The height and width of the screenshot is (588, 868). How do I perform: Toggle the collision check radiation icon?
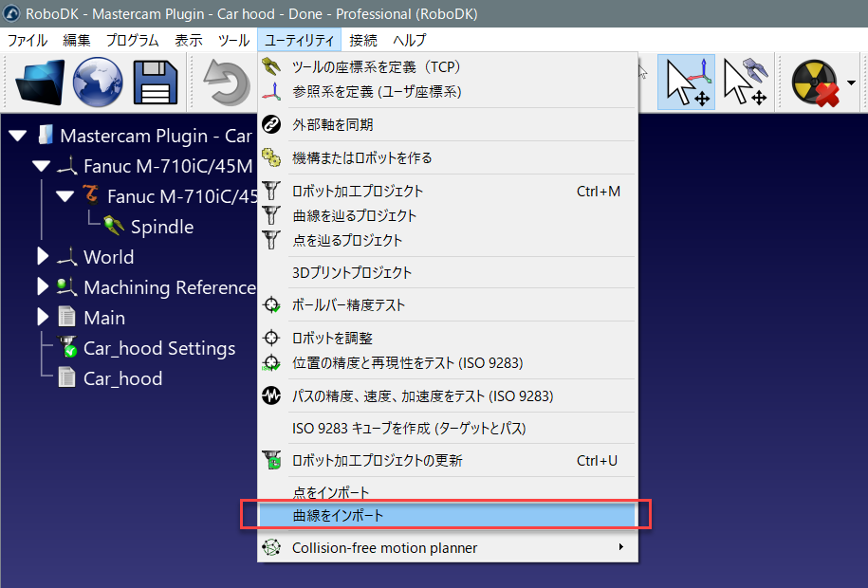tap(815, 83)
